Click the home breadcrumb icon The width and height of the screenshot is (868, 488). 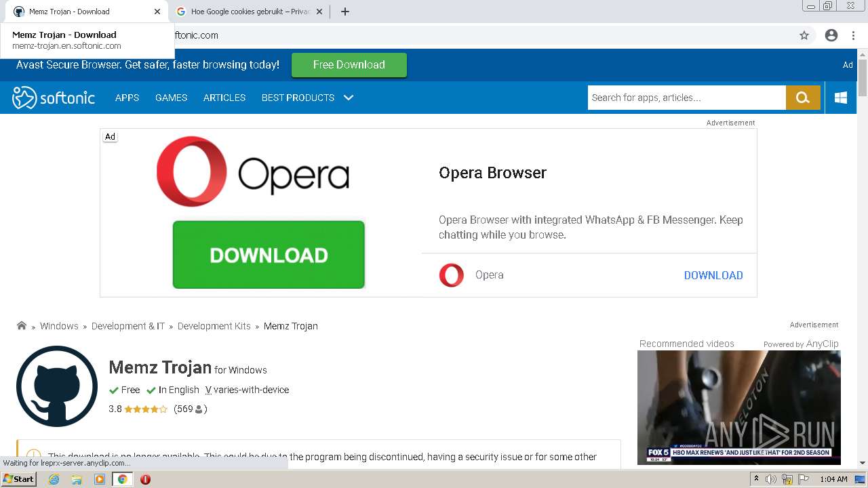pos(22,325)
